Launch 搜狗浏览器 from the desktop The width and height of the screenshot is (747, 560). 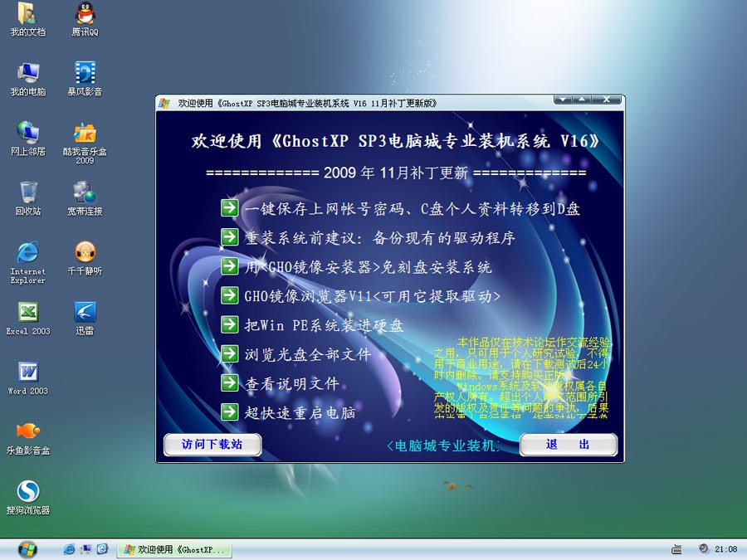[27, 498]
